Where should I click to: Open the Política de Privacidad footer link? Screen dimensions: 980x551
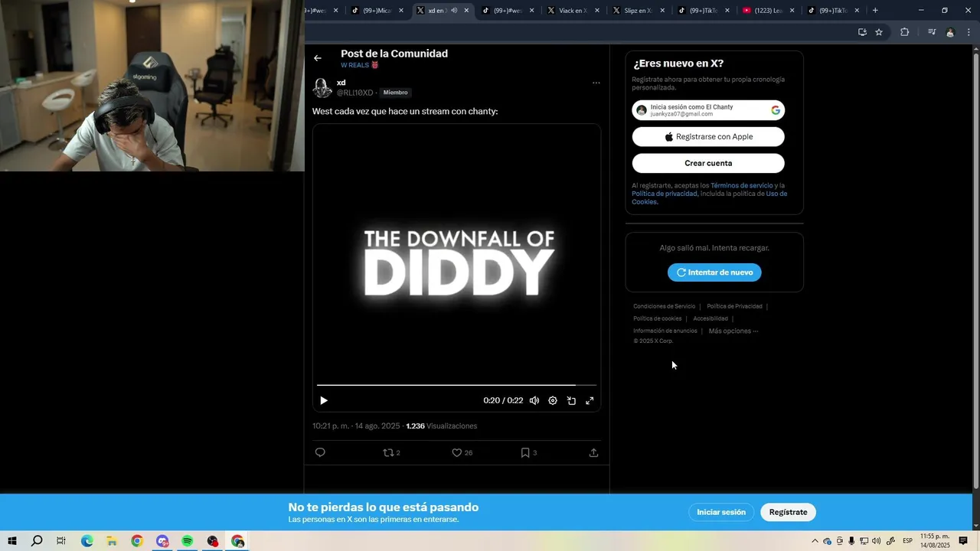[734, 306]
